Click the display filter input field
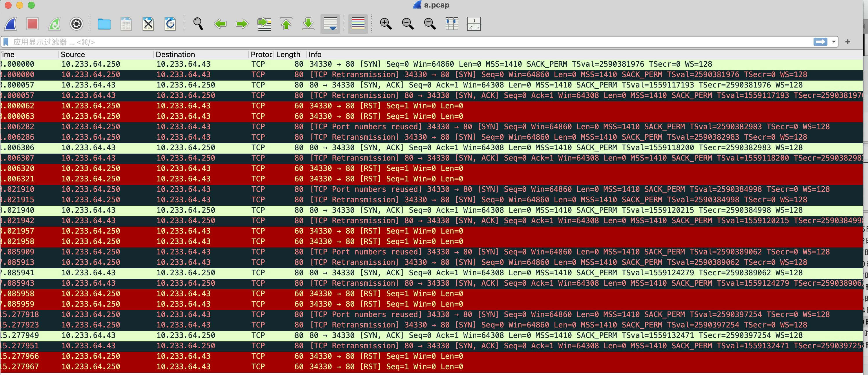Screen dimensions: 868x375 coord(404,42)
